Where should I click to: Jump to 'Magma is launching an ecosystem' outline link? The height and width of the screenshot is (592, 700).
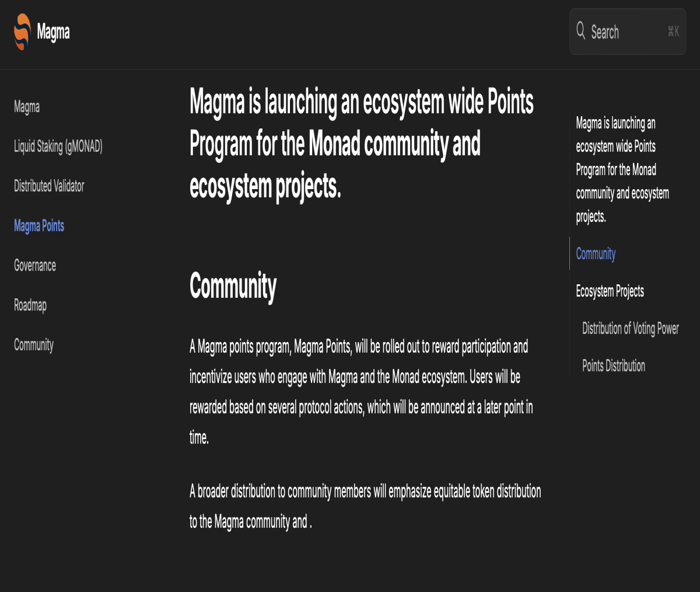tap(622, 170)
